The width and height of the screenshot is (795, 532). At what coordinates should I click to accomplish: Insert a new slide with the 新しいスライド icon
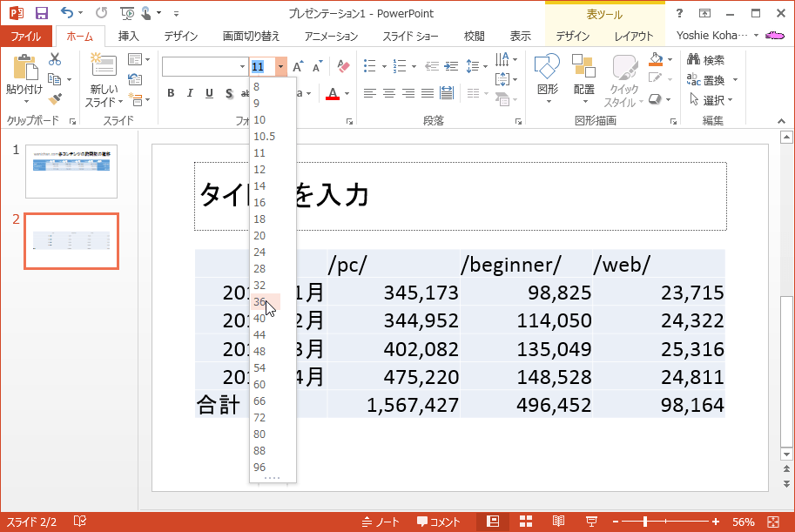coord(104,65)
